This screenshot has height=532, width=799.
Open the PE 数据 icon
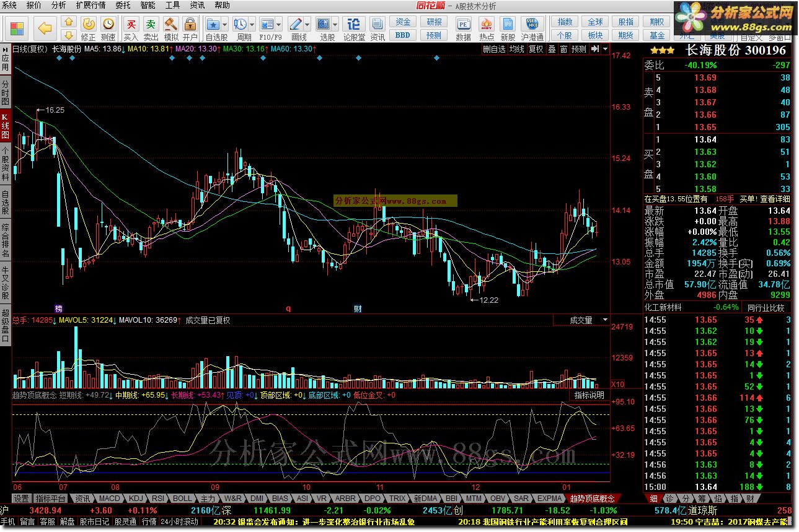pyautogui.click(x=463, y=28)
